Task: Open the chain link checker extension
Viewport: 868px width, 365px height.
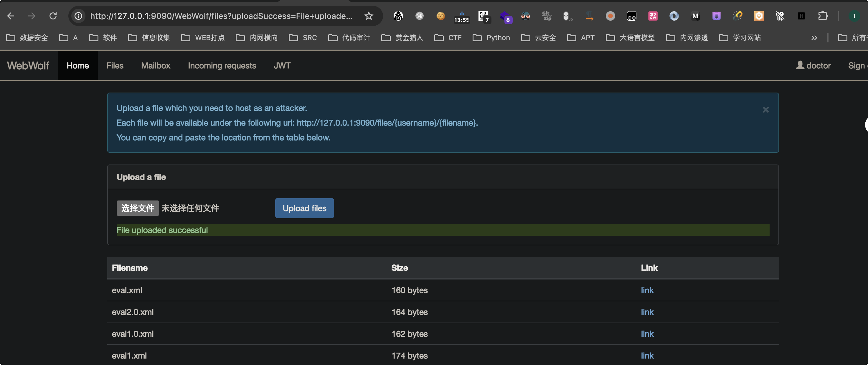Action: (737, 16)
